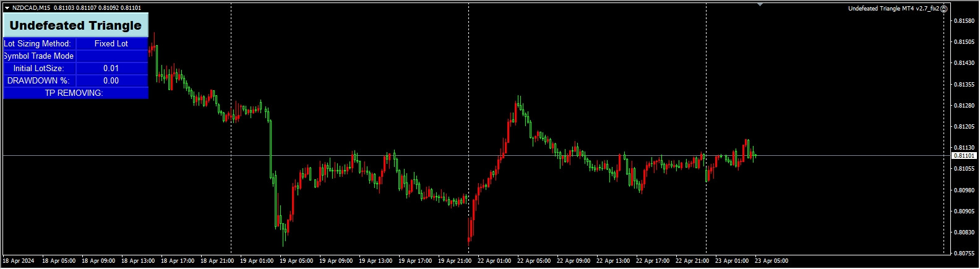Click the gray chart shift triangle marker

pyautogui.click(x=760, y=5)
